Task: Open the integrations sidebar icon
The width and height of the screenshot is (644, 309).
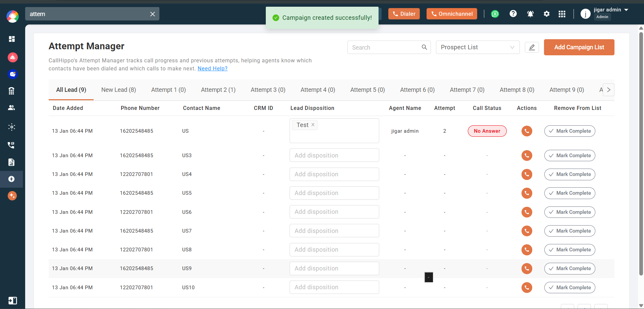Action: pyautogui.click(x=12, y=127)
